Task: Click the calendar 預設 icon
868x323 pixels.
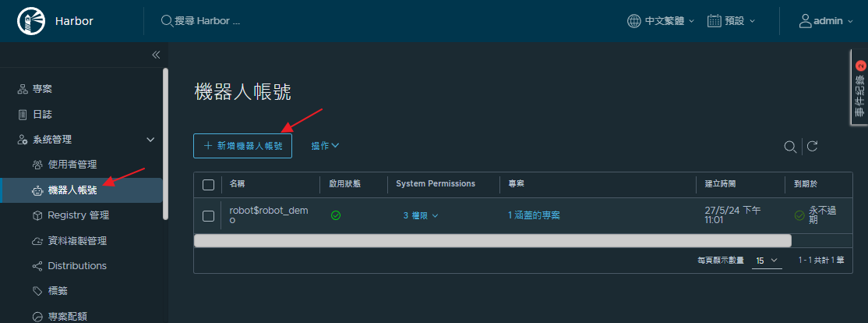Action: tap(714, 21)
